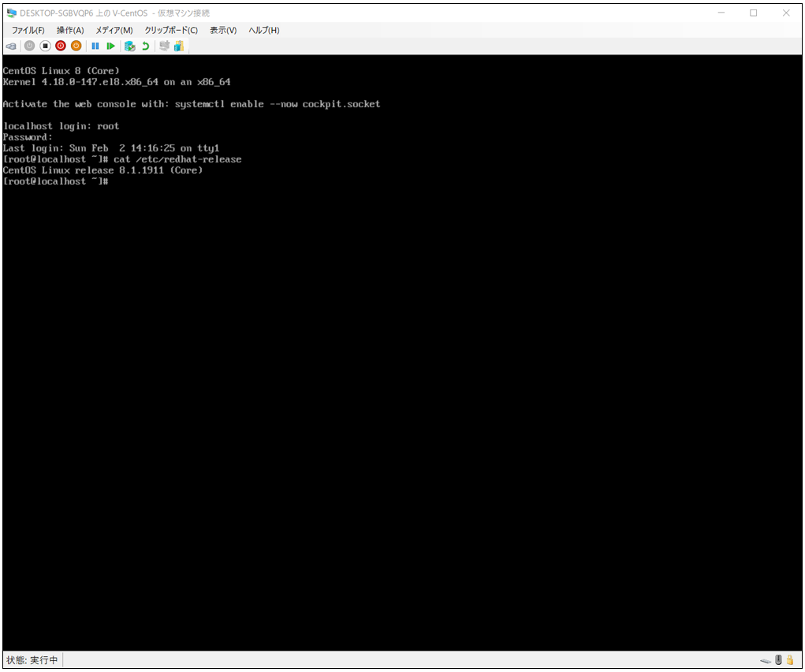This screenshot has height=672, width=805.
Task: Send Ctrl+Alt+Del using toolbar icon
Action: tap(11, 47)
